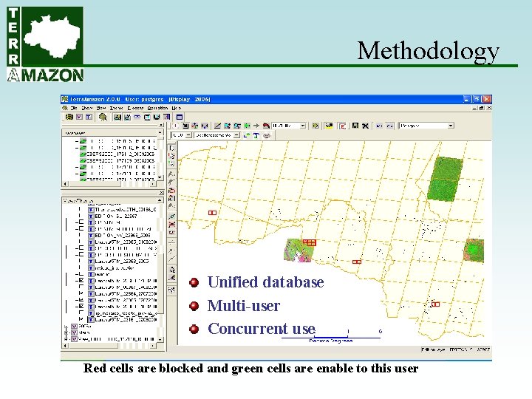Click the yellow and black toolbar icon
The image size is (532, 399).
[x=328, y=126]
